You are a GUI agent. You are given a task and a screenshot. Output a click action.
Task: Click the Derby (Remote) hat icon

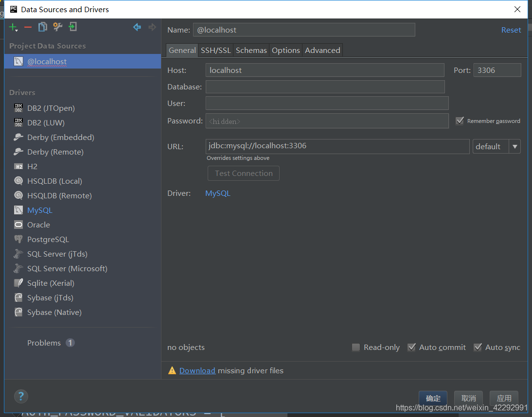click(x=18, y=152)
